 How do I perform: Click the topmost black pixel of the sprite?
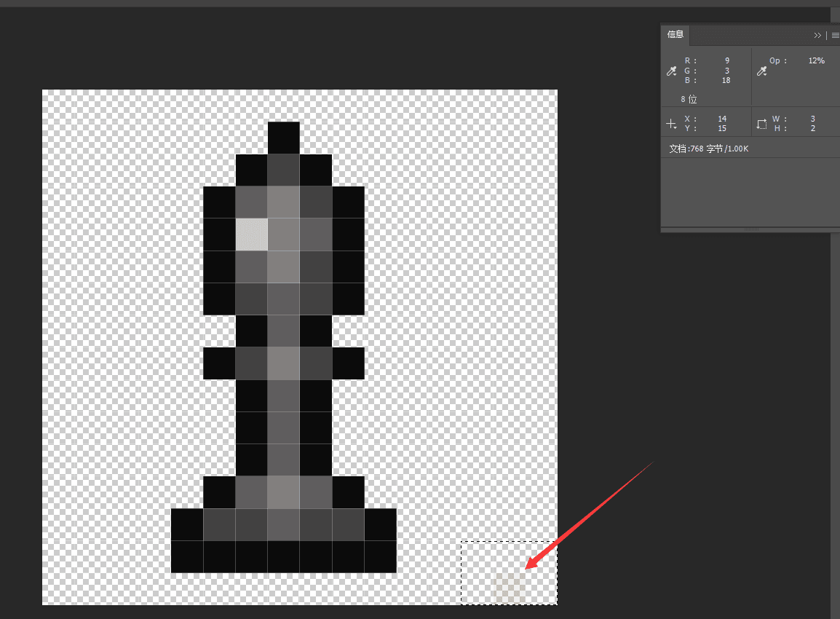pos(283,138)
